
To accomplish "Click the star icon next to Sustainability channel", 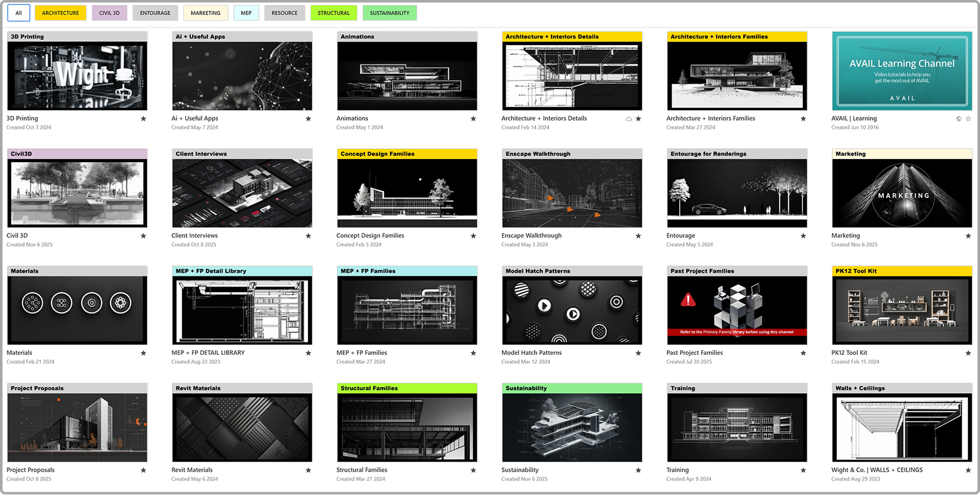I will (x=638, y=470).
